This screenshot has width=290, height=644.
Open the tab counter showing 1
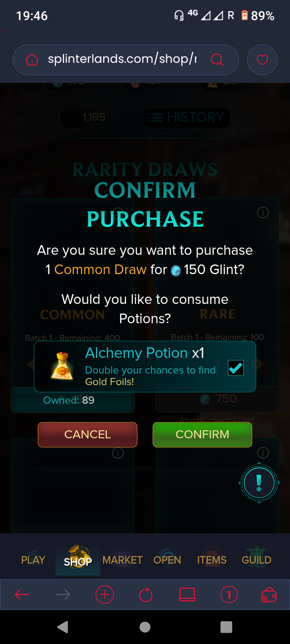[229, 594]
